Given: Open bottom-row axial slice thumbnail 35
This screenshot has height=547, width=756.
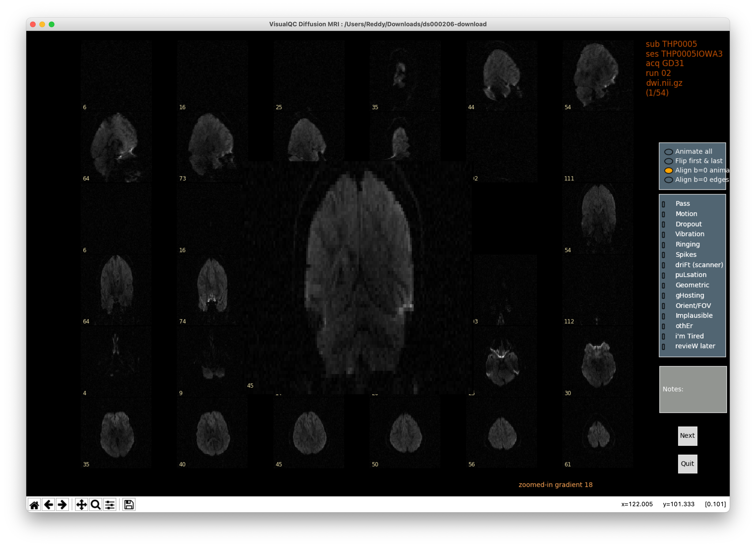Looking at the screenshot, I should [116, 433].
